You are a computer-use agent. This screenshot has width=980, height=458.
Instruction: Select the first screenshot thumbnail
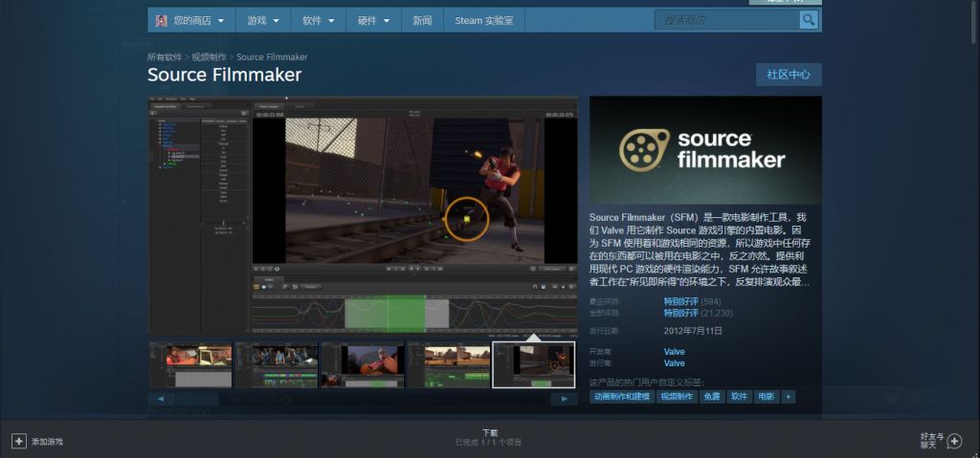coord(190,365)
